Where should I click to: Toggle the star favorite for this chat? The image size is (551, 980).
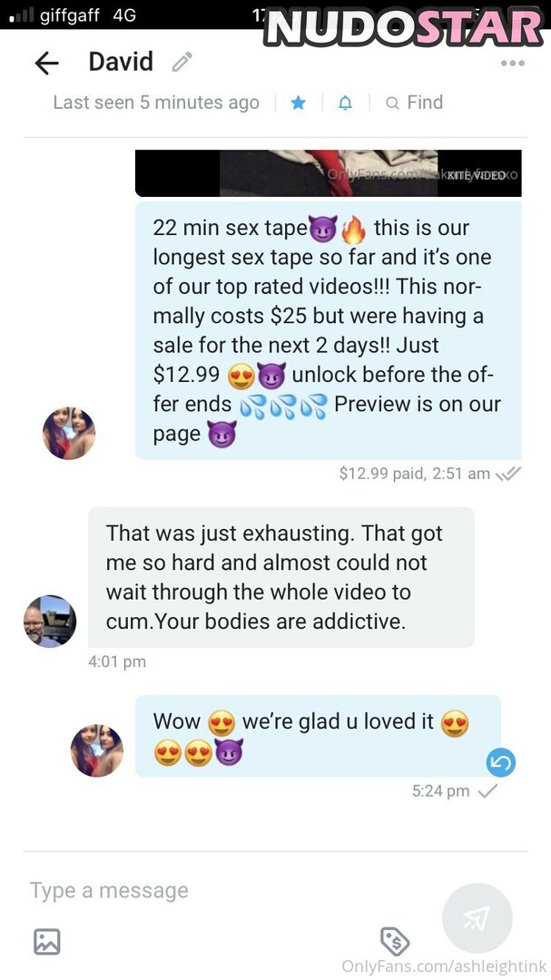click(299, 103)
